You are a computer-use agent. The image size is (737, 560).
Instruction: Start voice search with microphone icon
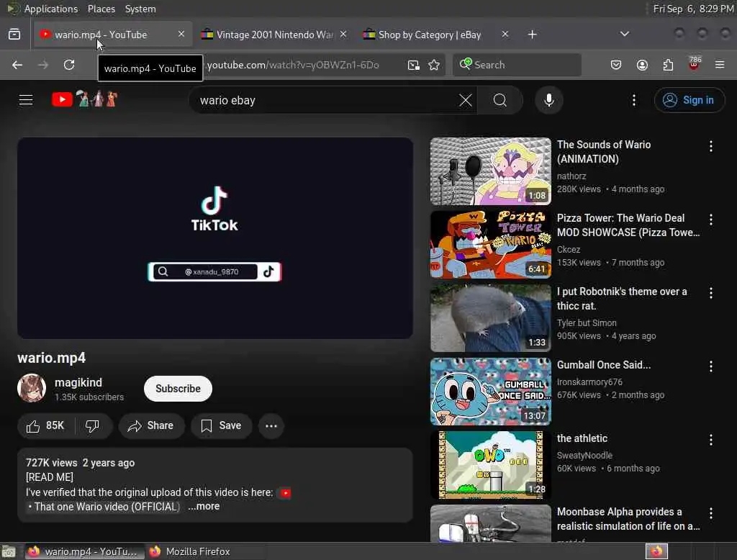(548, 100)
